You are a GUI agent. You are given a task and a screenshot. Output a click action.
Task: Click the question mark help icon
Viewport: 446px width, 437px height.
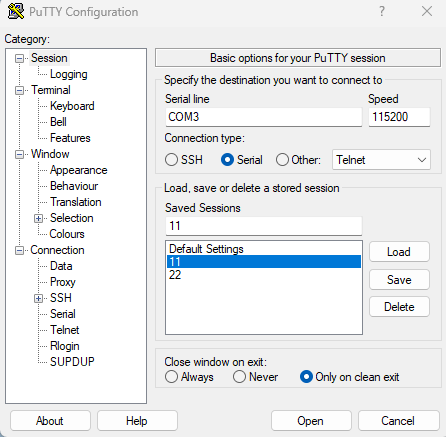coord(382,11)
